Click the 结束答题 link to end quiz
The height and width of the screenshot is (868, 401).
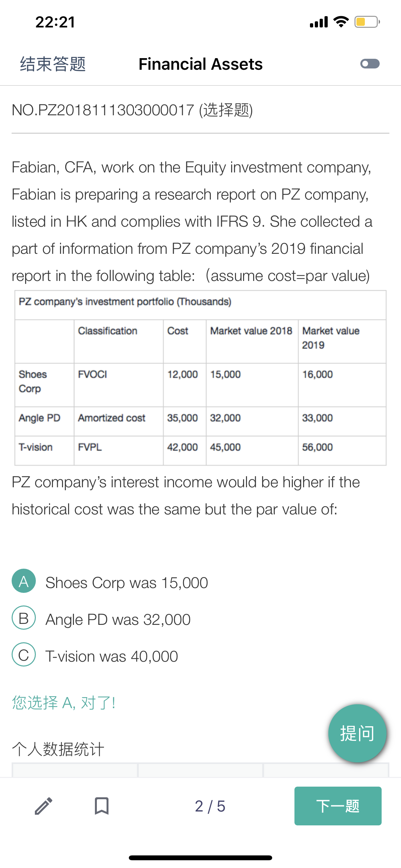pyautogui.click(x=53, y=64)
